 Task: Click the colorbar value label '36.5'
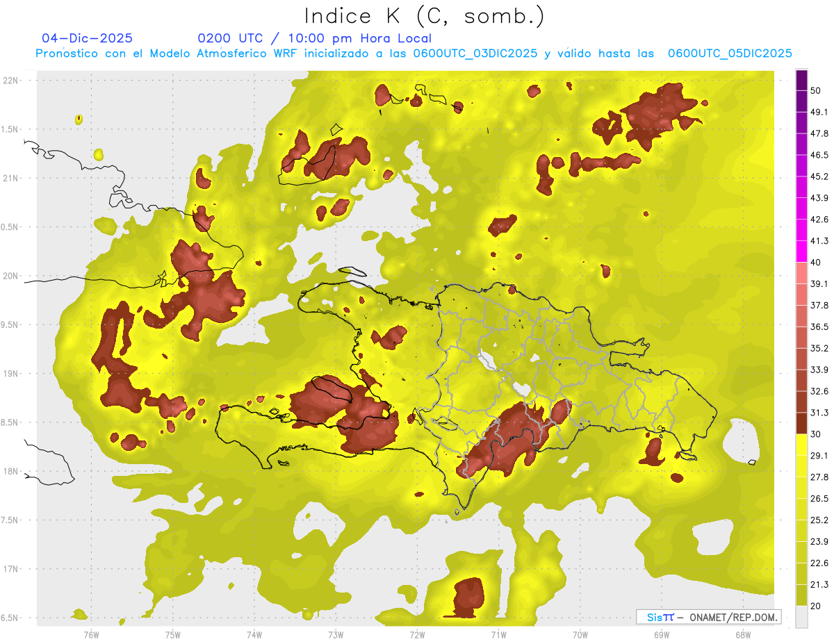click(x=819, y=327)
